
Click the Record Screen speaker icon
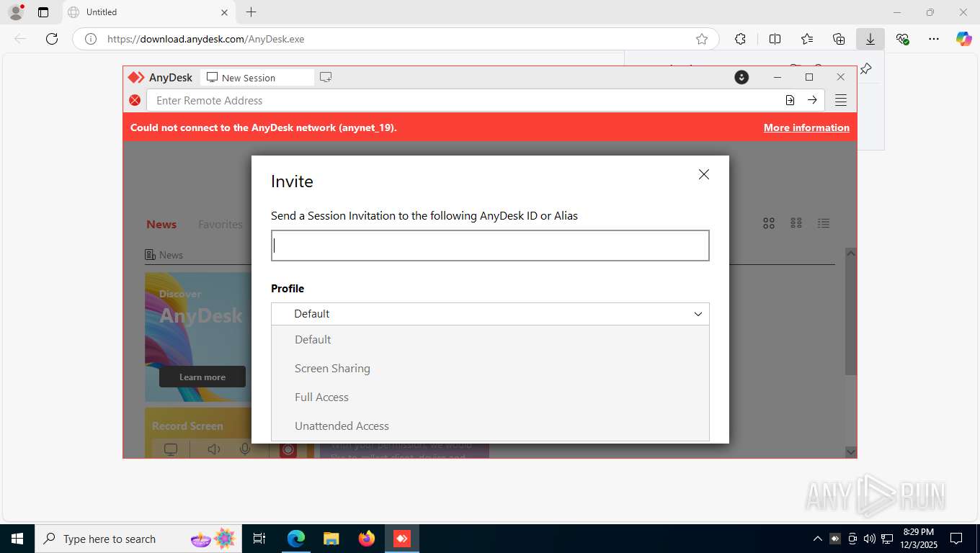tap(214, 449)
